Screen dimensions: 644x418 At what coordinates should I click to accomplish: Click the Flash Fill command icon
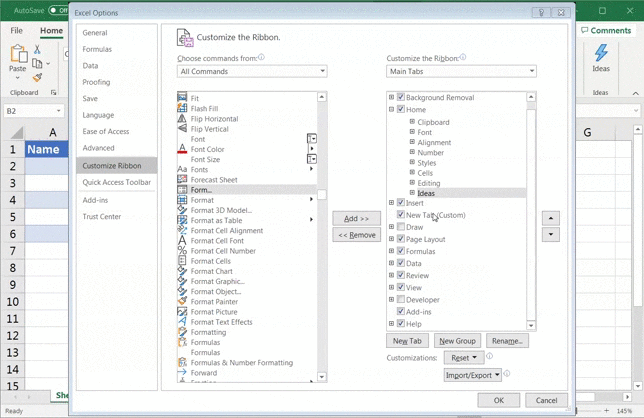(x=182, y=108)
